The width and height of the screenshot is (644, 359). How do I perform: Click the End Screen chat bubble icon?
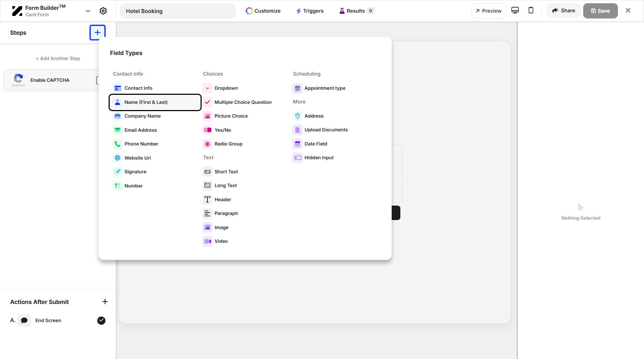[x=24, y=320]
